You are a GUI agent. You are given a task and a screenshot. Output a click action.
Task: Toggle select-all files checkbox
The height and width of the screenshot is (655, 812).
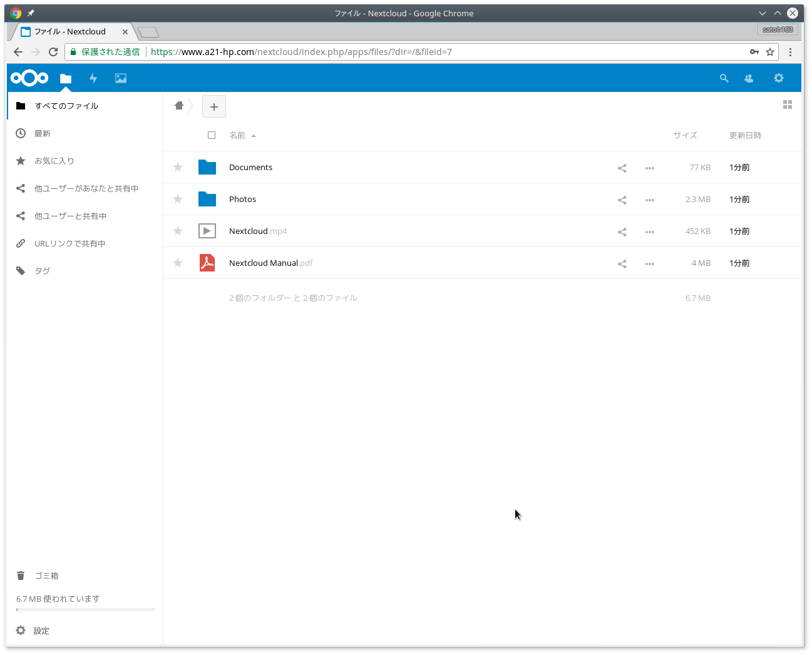212,135
